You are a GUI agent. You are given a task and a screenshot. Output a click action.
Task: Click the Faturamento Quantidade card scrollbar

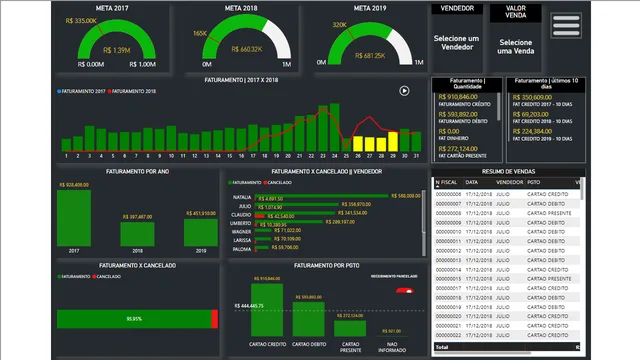click(x=498, y=107)
